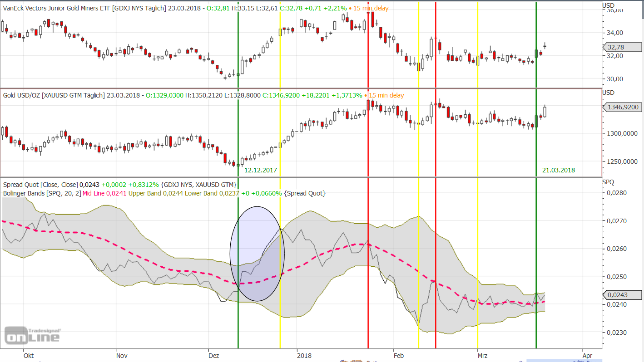Click the 0,0250 spread axis value
This screenshot has height=362, width=644.
click(617, 277)
